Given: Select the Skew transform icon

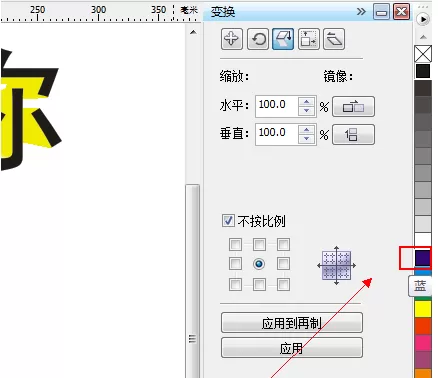Looking at the screenshot, I should 334,39.
